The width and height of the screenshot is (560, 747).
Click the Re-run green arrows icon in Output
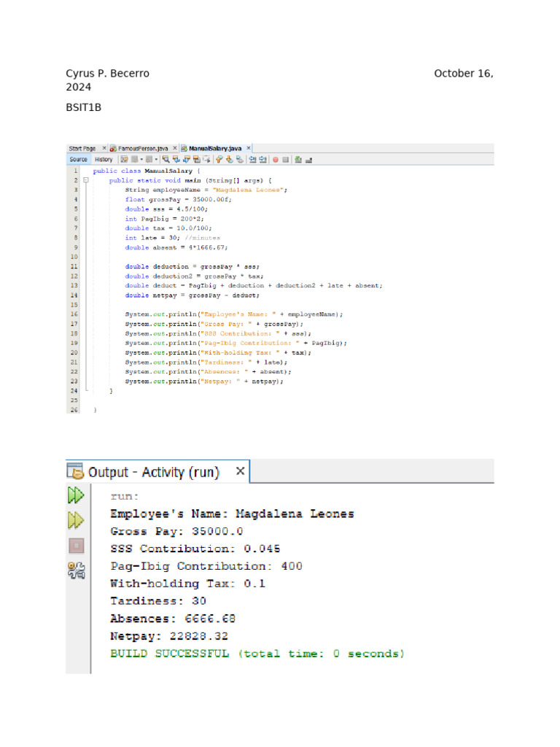(x=76, y=496)
